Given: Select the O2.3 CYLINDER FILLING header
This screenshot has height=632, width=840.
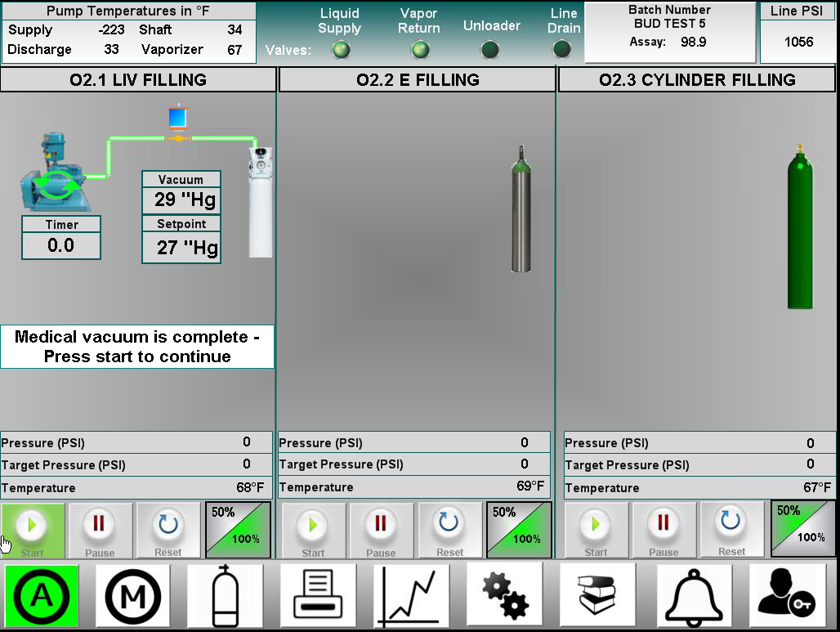Looking at the screenshot, I should tap(696, 80).
